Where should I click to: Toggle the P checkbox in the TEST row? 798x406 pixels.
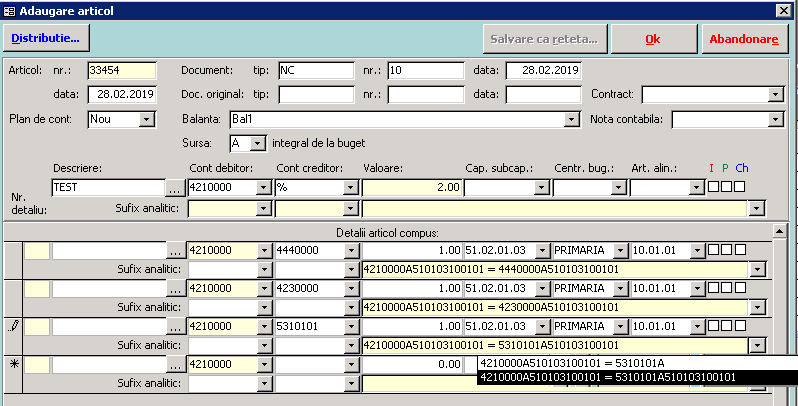726,187
